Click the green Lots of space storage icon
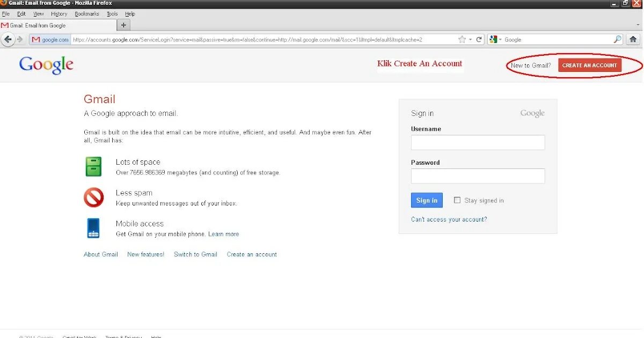This screenshot has height=338, width=644. tap(93, 167)
